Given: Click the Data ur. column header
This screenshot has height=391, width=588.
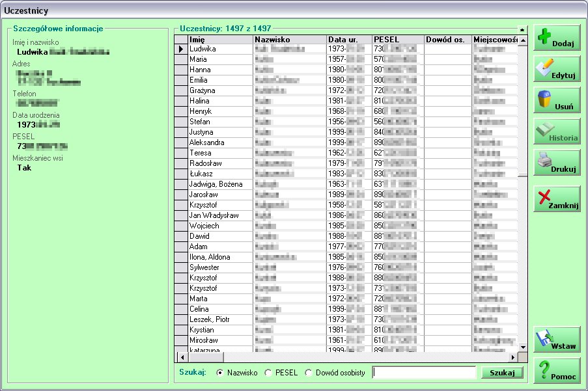Looking at the screenshot, I should click(x=348, y=40).
